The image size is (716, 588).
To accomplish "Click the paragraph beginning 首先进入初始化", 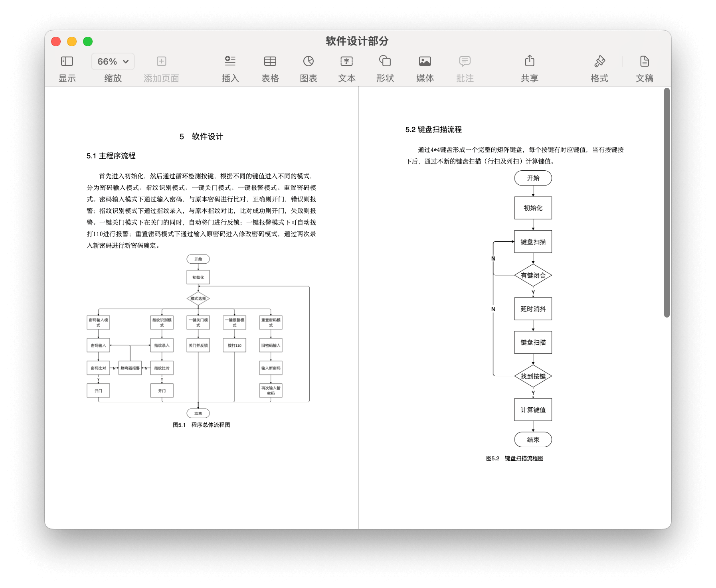I will click(202, 211).
